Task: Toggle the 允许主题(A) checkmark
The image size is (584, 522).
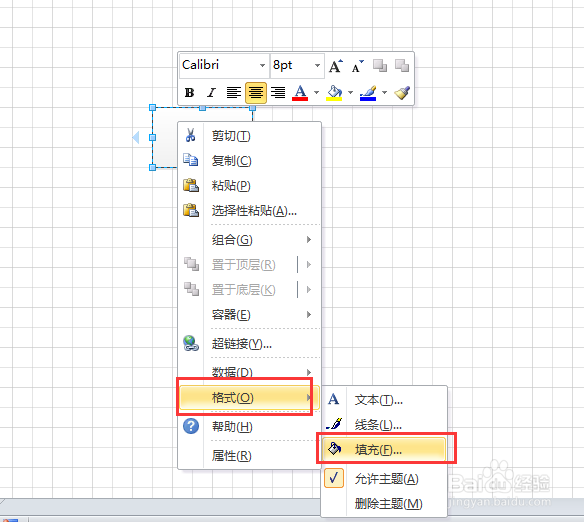Action: click(384, 478)
